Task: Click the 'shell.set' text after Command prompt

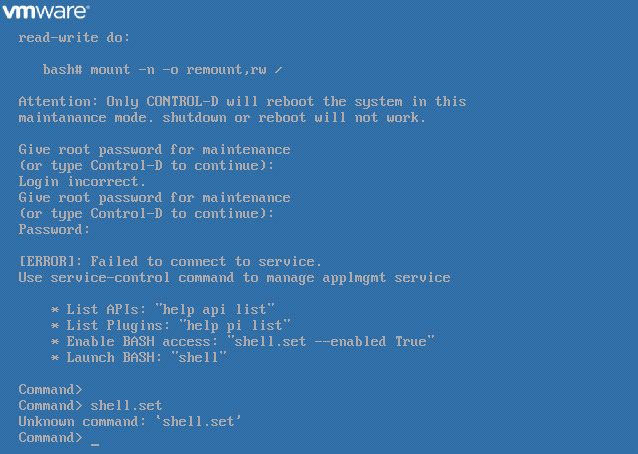Action: tap(126, 406)
